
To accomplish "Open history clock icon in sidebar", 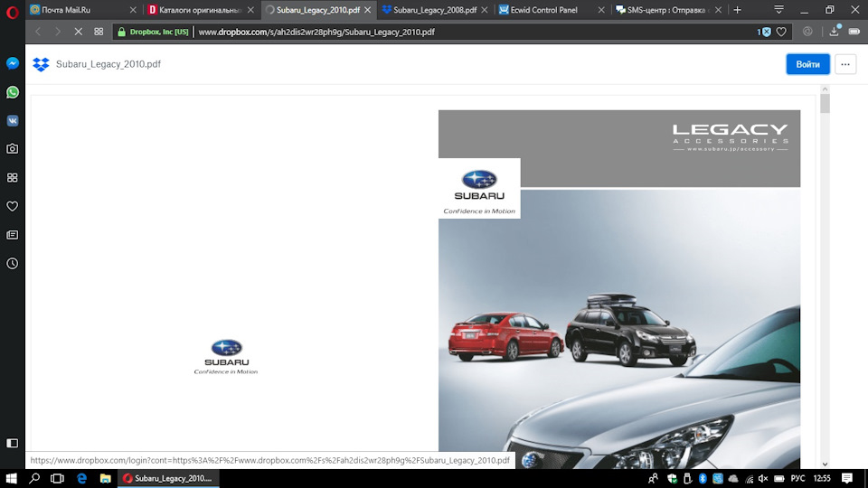I will tap(12, 263).
